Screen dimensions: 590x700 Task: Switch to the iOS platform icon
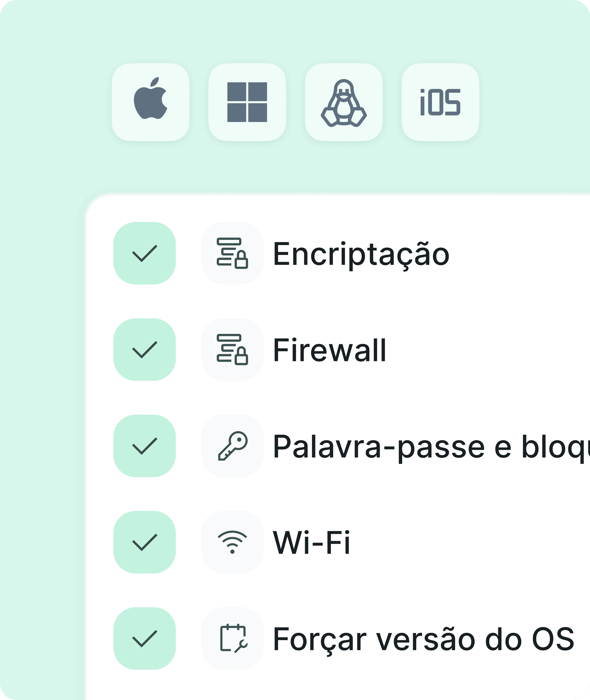441,102
